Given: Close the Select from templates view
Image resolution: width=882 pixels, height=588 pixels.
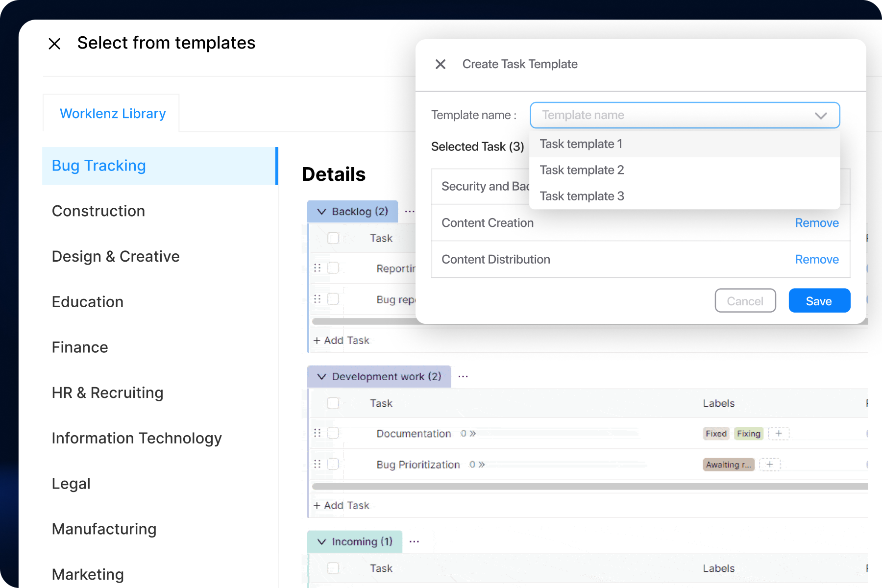Looking at the screenshot, I should pyautogui.click(x=54, y=44).
